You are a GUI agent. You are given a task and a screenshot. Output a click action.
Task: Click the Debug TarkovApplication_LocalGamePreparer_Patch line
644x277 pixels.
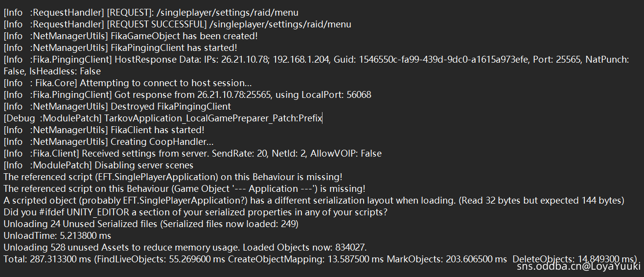click(163, 118)
